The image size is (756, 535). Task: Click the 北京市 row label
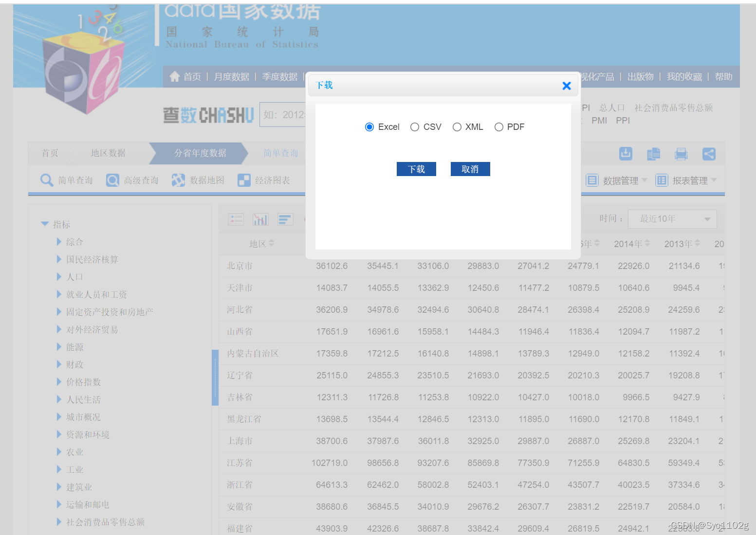[x=240, y=266]
